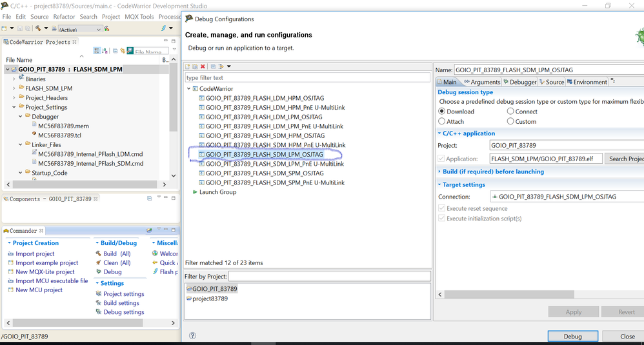
Task: Click the new launch configuration icon
Action: (187, 66)
